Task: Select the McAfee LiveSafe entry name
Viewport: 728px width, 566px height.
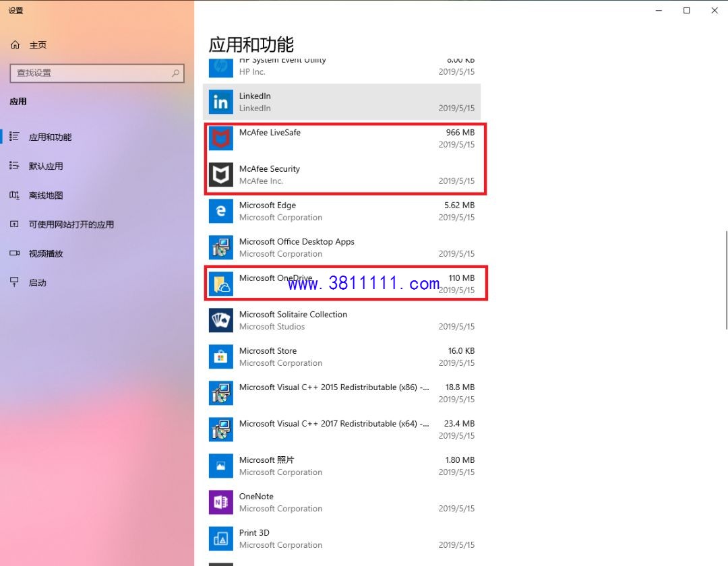Action: (270, 132)
